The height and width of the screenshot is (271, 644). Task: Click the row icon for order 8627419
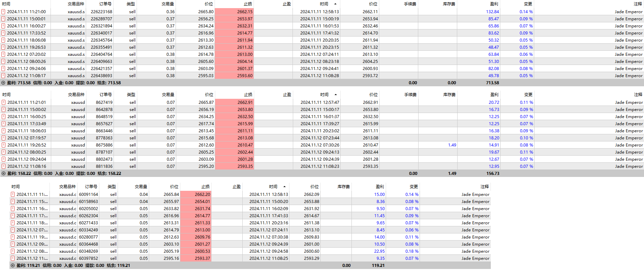coord(4,102)
